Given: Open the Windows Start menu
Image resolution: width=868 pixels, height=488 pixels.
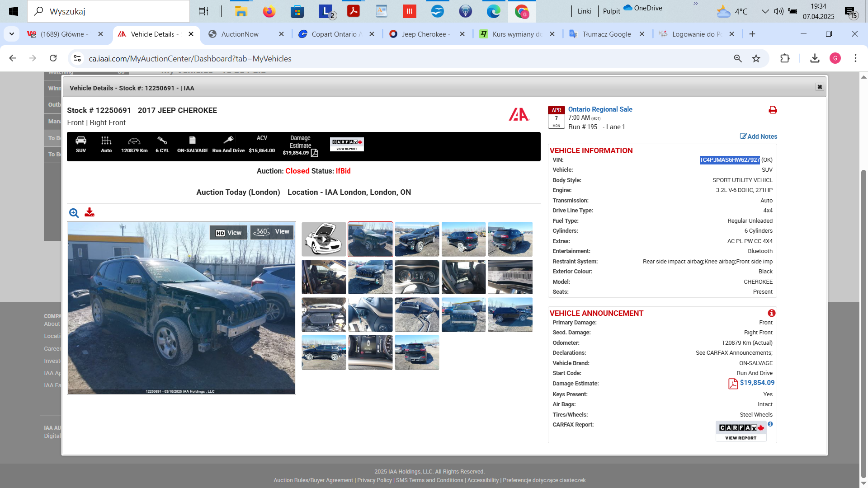Looking at the screenshot, I should 14,11.
